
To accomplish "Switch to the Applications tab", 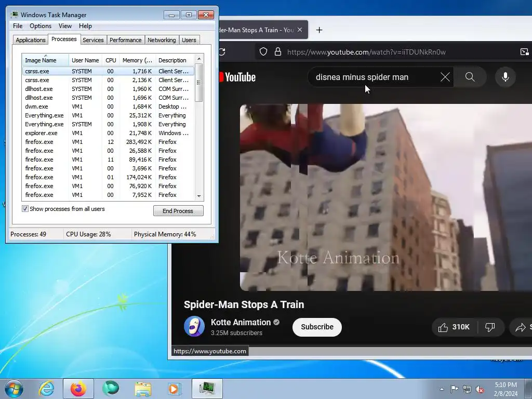I will click(x=31, y=40).
